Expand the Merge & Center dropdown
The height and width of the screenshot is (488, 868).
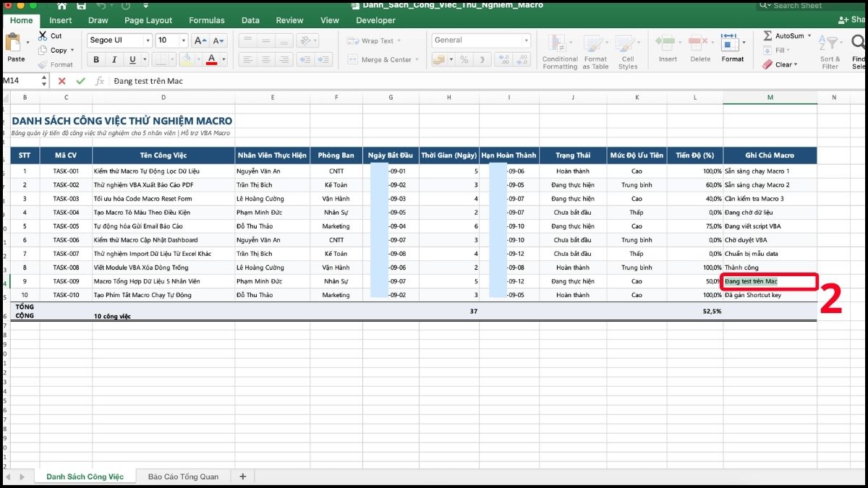[416, 60]
